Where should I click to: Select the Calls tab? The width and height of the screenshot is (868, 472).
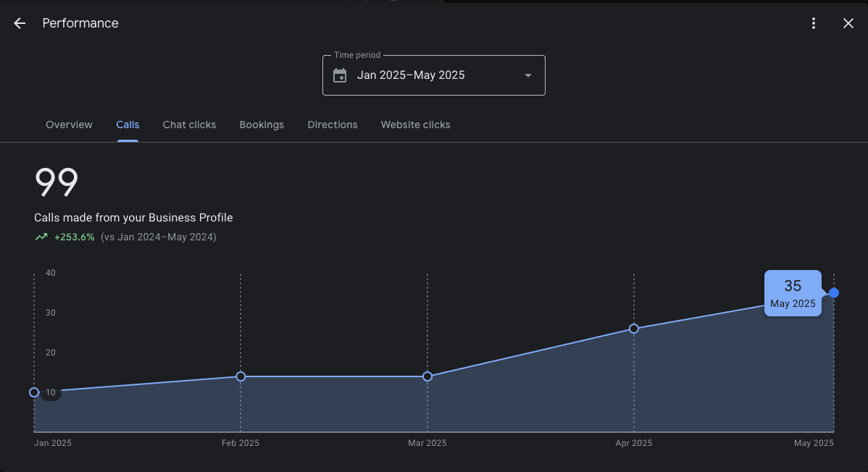[x=128, y=125]
